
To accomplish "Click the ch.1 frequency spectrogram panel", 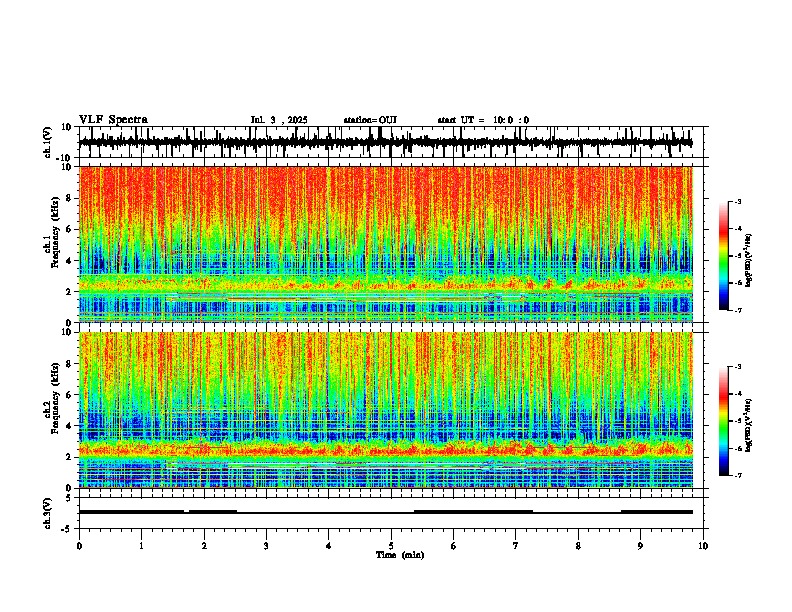I will click(386, 244).
